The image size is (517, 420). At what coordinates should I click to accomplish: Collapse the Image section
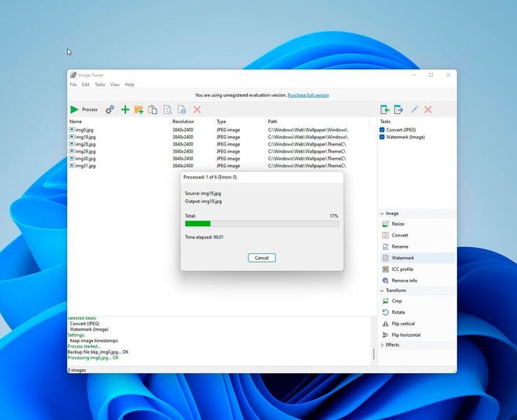(382, 213)
